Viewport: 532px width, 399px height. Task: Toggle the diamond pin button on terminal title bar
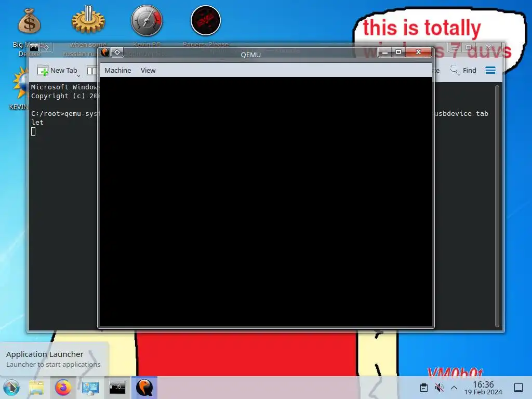[x=46, y=47]
